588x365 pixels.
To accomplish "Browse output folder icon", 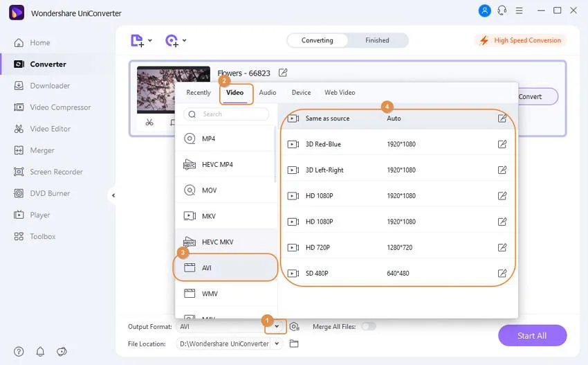I will (294, 344).
